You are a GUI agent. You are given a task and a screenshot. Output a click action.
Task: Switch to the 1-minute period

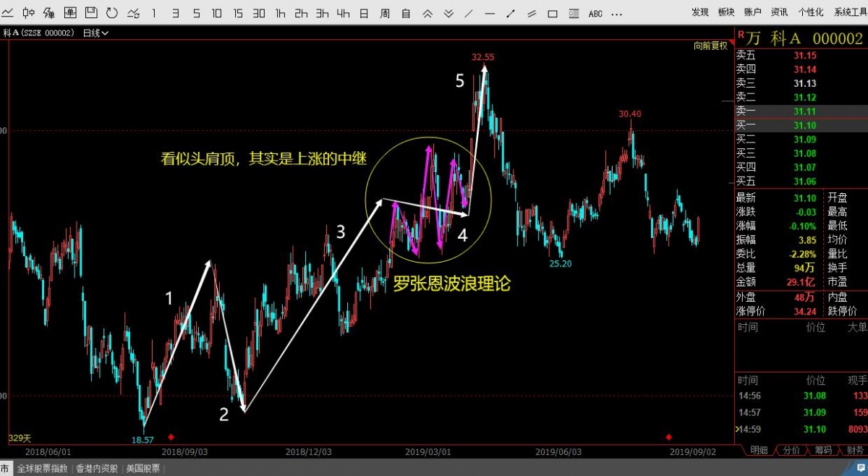[x=154, y=13]
